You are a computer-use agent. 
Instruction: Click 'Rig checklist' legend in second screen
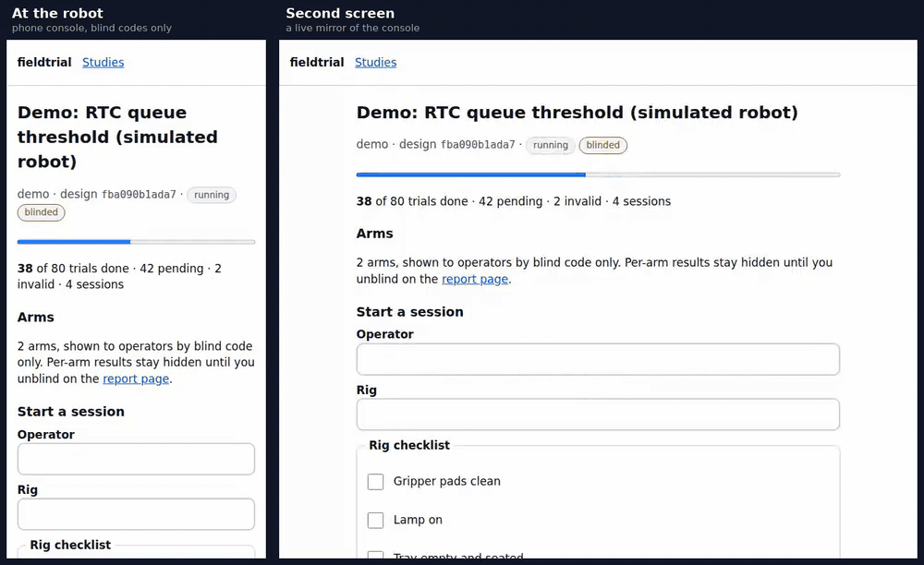(409, 446)
